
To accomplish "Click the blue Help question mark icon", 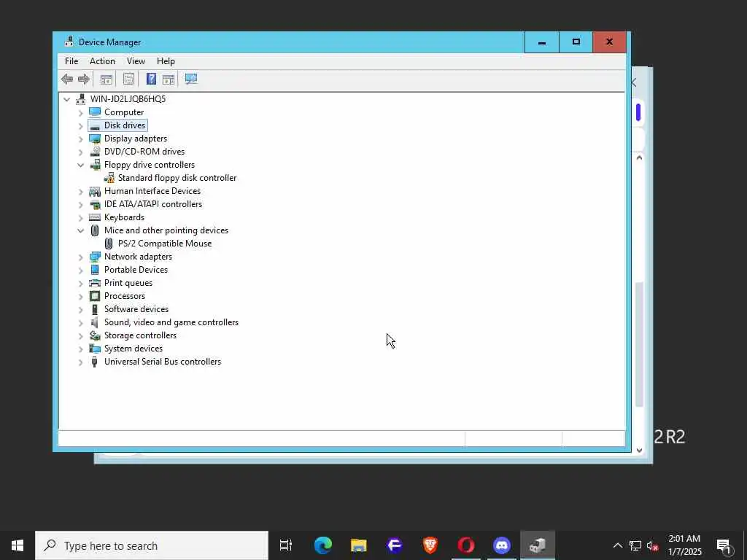I will click(151, 79).
